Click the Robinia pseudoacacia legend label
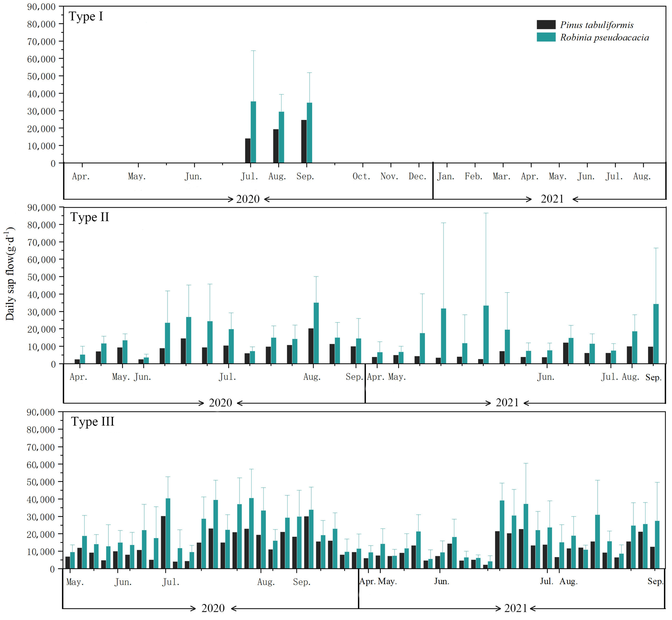The height and width of the screenshot is (620, 672). coord(605,37)
